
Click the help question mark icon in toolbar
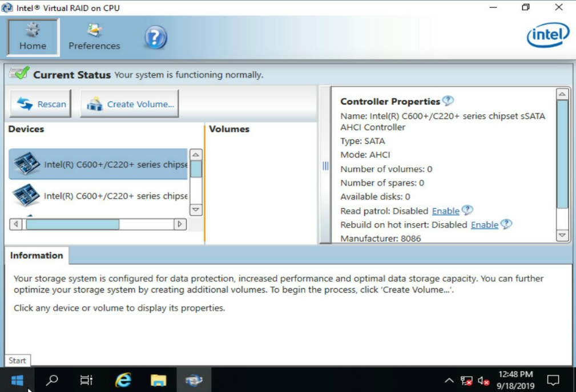pos(155,37)
